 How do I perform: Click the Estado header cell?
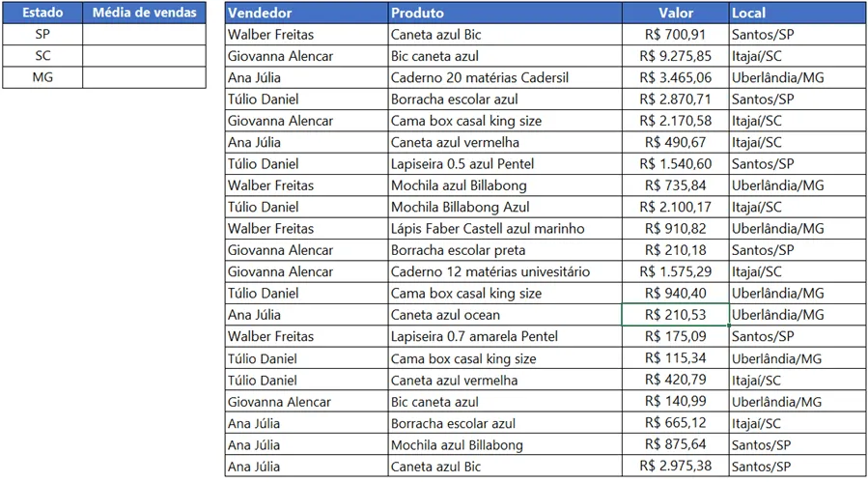click(42, 13)
